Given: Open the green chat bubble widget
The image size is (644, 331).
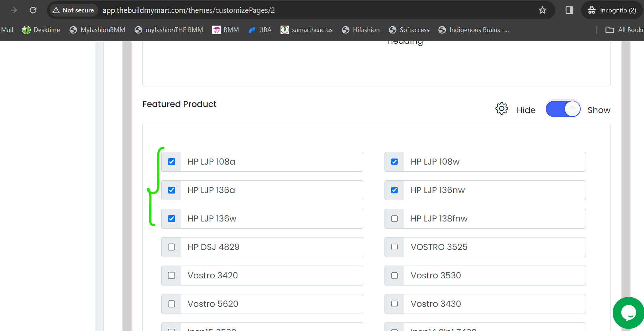Looking at the screenshot, I should pyautogui.click(x=628, y=313).
